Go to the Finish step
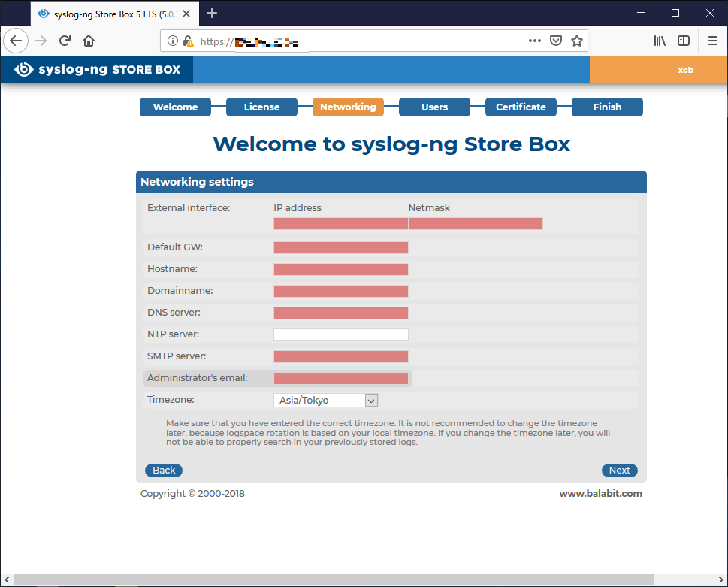728x587 pixels. click(607, 107)
